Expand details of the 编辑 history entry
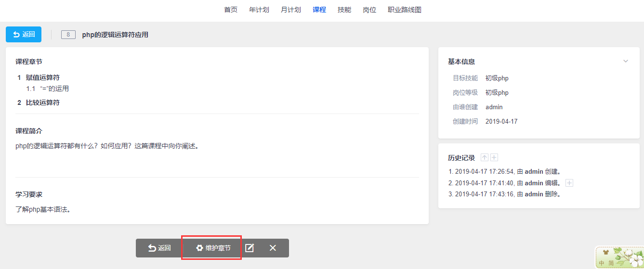The height and width of the screenshot is (269, 644). coord(569,183)
